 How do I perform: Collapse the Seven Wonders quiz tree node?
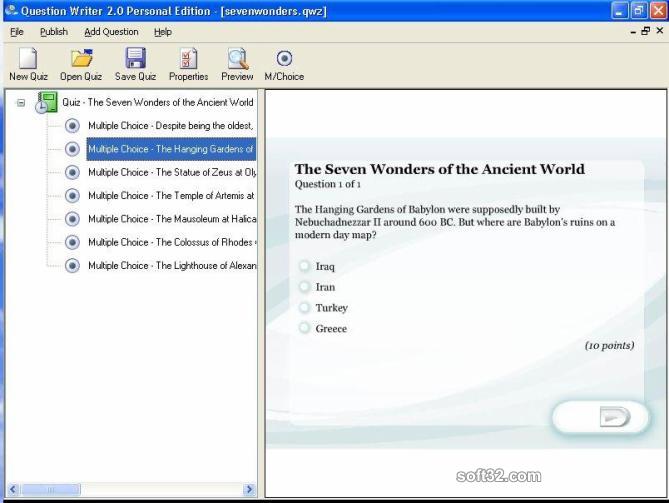tap(21, 103)
